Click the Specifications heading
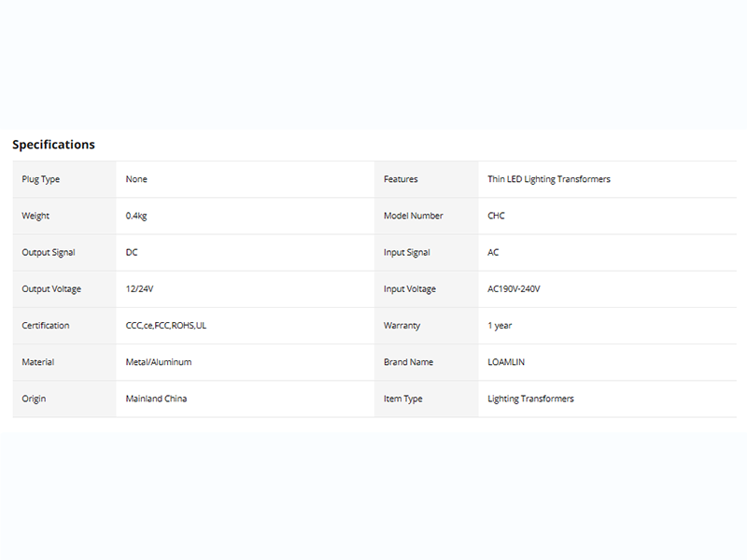Screen dimensions: 747x560 point(53,145)
